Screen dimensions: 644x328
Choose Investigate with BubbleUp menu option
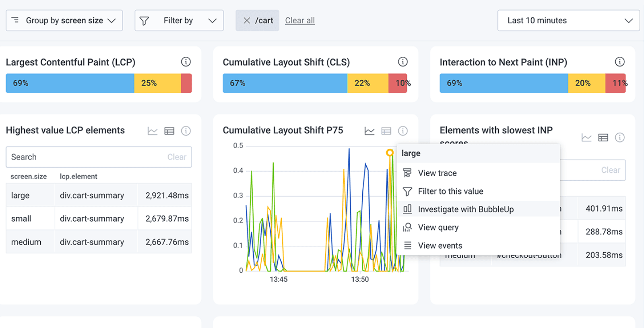click(x=466, y=210)
